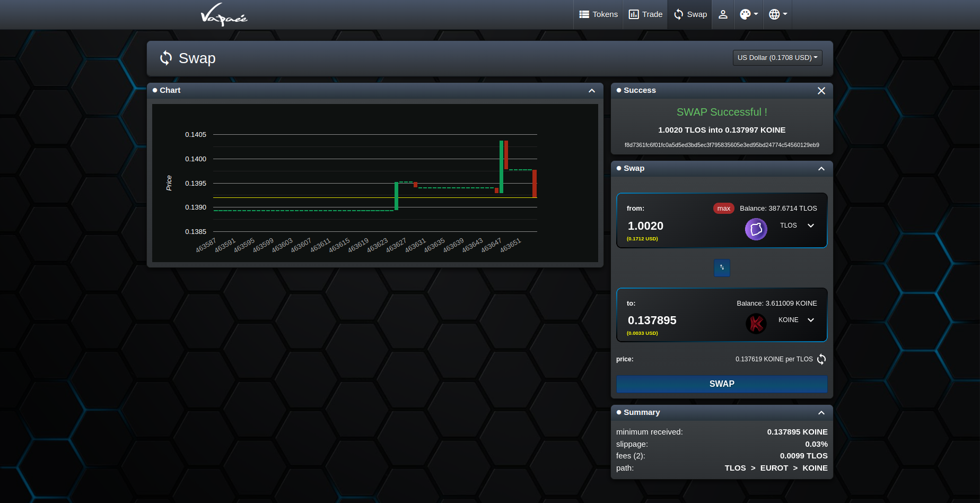
Task: Click the (0.0033 USD) value
Action: click(642, 333)
